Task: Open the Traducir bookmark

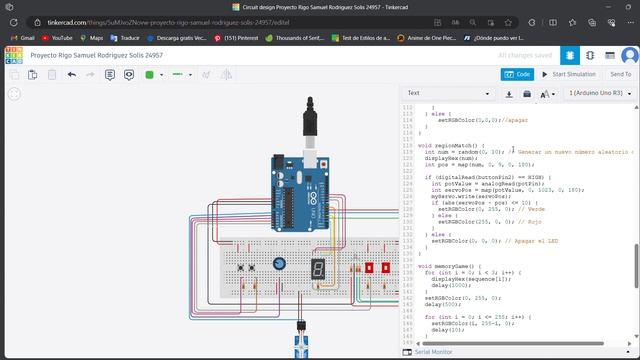Action: pos(125,38)
